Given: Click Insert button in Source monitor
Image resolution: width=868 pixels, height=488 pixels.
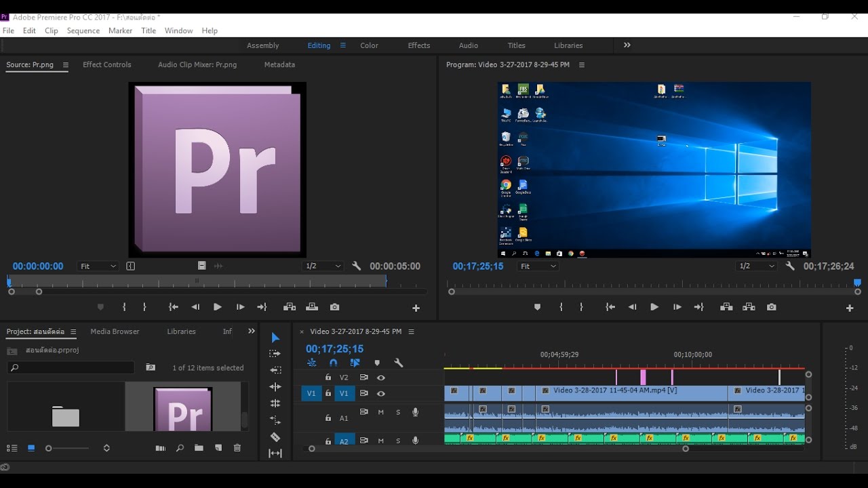Looking at the screenshot, I should click(x=290, y=307).
